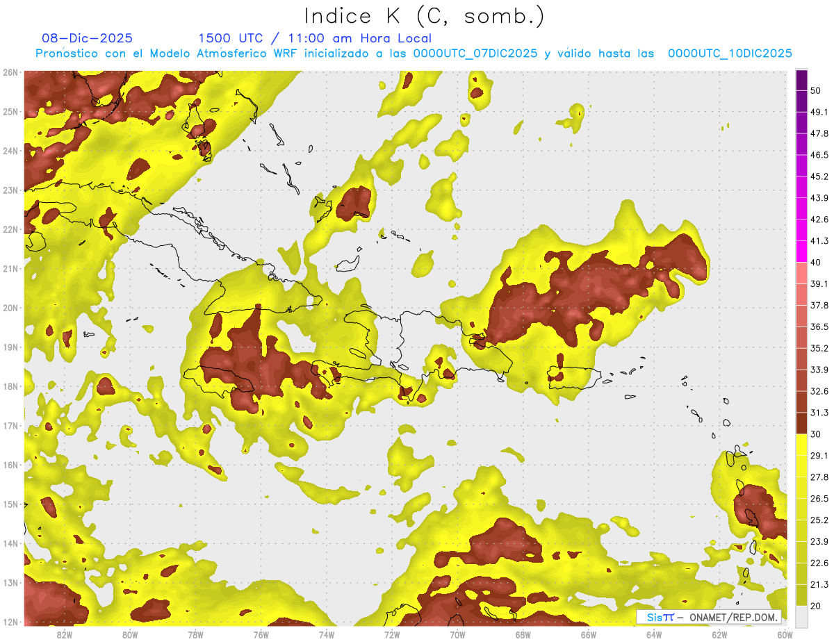834x644 pixels.
Task: Click the legend value '39.1'
Action: 819,284
